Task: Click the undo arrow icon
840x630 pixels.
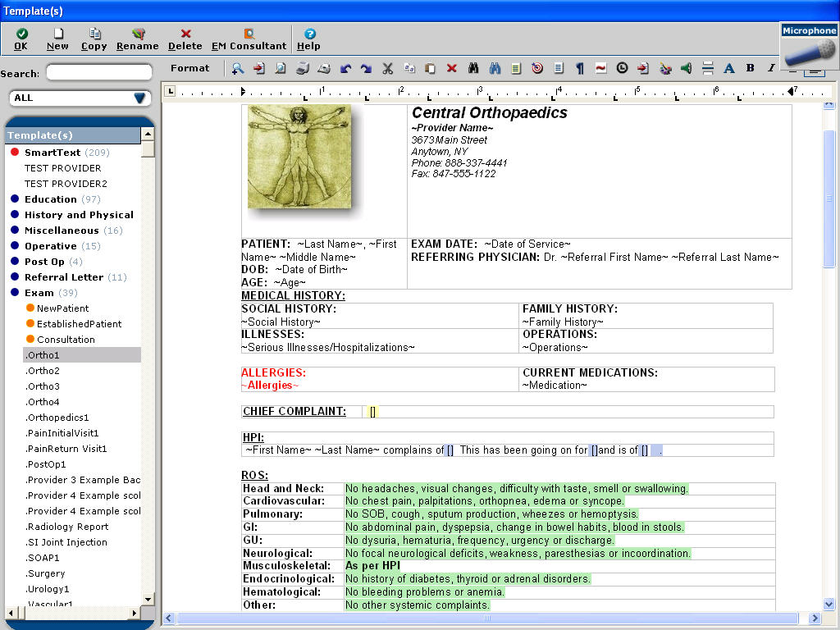Action: point(345,68)
